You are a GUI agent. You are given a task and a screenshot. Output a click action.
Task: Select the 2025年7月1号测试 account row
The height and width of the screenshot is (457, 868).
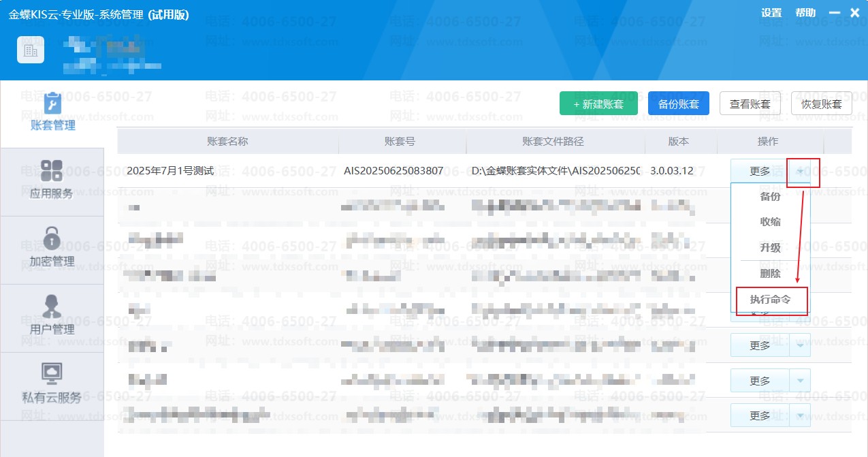(x=170, y=171)
